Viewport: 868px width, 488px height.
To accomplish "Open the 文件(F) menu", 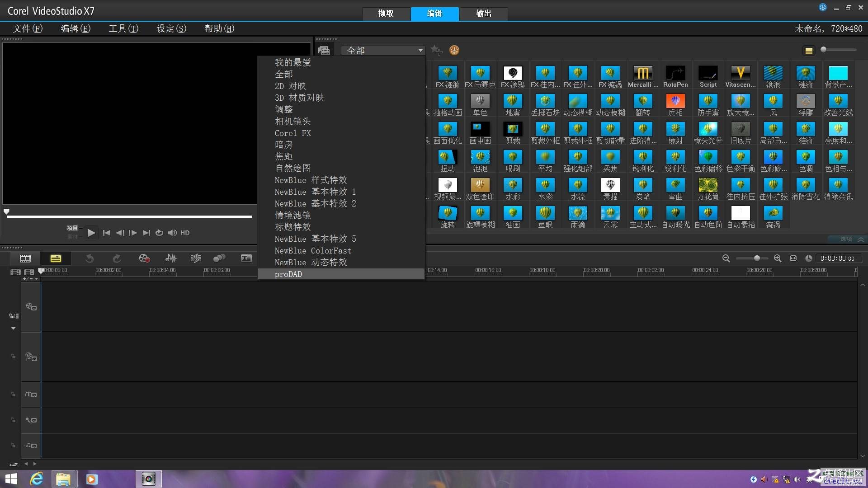I will click(28, 28).
